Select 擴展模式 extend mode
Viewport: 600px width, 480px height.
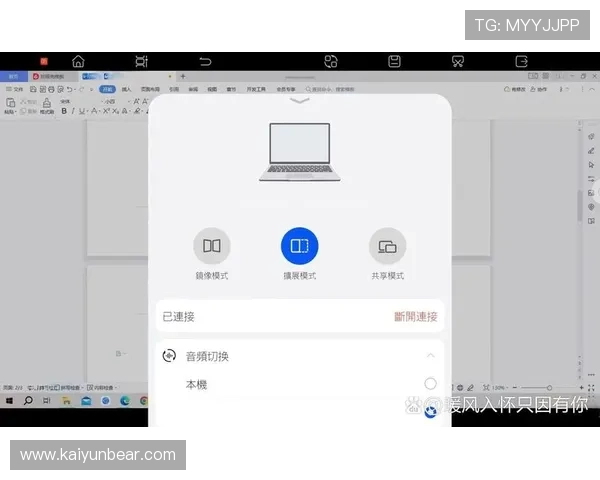coord(300,246)
